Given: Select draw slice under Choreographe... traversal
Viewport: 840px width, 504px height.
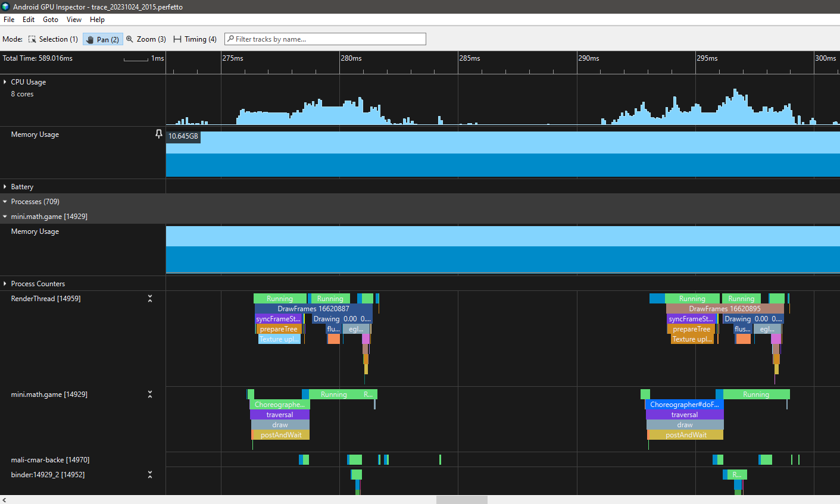Looking at the screenshot, I should pos(280,425).
